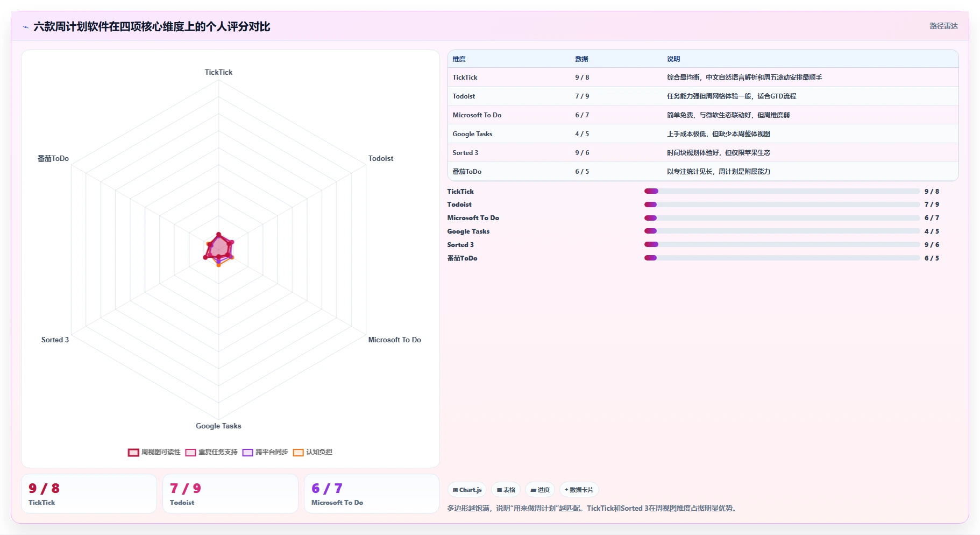
Task: Click the Todoist progress bar
Action: point(782,205)
